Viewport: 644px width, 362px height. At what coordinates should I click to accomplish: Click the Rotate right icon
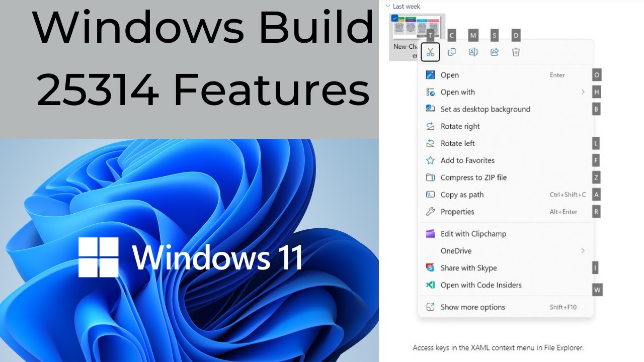(x=430, y=126)
